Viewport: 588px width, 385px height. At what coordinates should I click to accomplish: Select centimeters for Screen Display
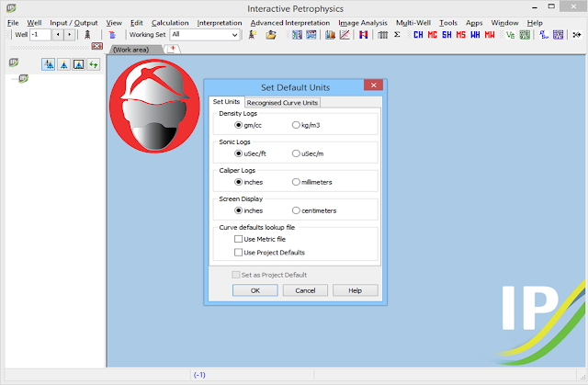314,210
